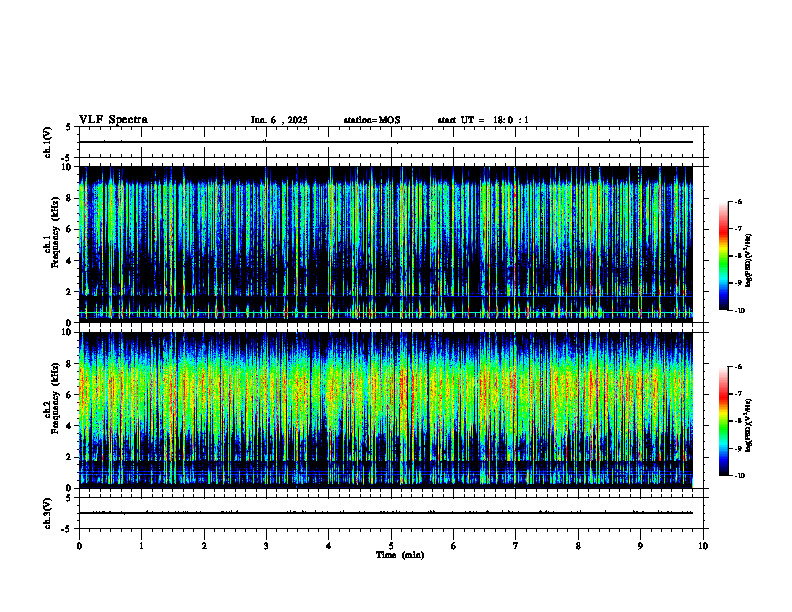This screenshot has height=612, width=792.
Task: Click time axis tick label "2"
Action: click(x=204, y=546)
